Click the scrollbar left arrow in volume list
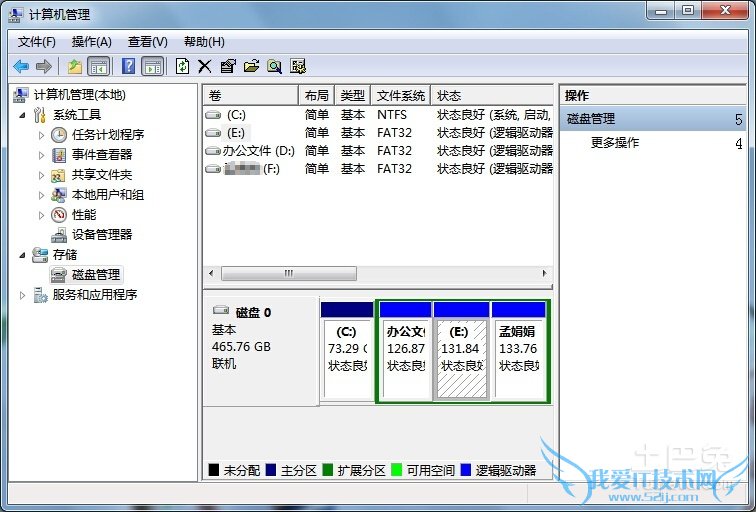Image resolution: width=756 pixels, height=512 pixels. [x=211, y=273]
